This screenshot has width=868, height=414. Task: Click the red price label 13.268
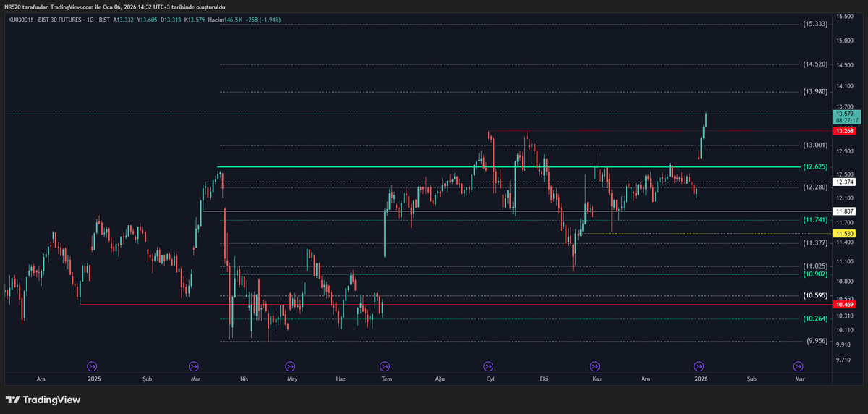tap(844, 131)
